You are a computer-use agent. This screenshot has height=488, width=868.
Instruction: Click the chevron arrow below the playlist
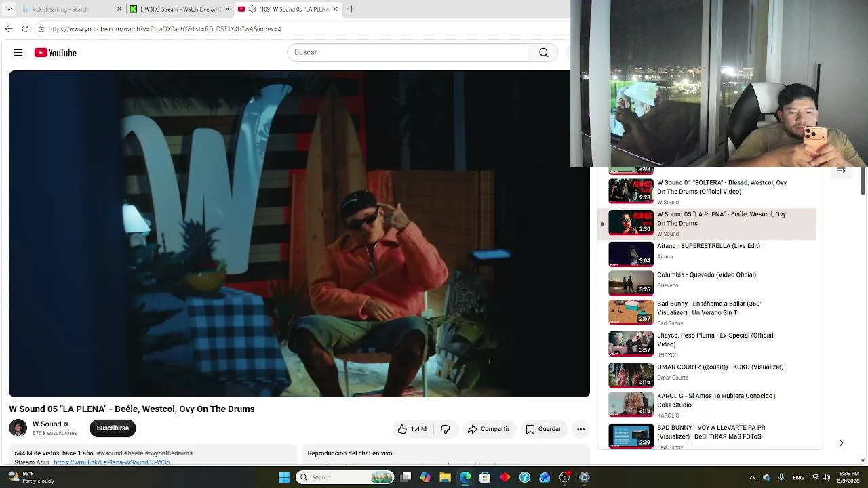pos(841,443)
